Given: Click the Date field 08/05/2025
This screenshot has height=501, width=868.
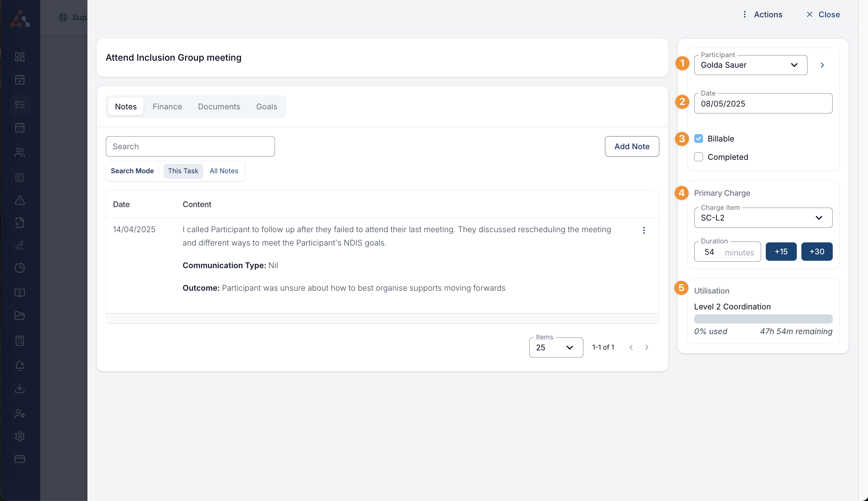Looking at the screenshot, I should pyautogui.click(x=763, y=103).
